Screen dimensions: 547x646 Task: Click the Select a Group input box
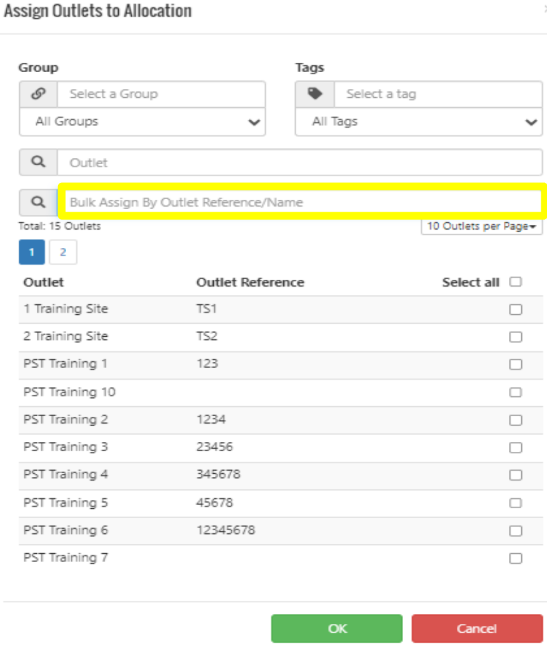point(161,94)
